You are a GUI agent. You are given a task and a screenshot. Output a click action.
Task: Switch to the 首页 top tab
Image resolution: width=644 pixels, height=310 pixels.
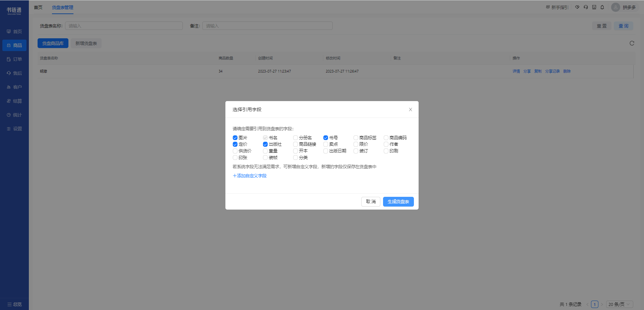(38, 7)
